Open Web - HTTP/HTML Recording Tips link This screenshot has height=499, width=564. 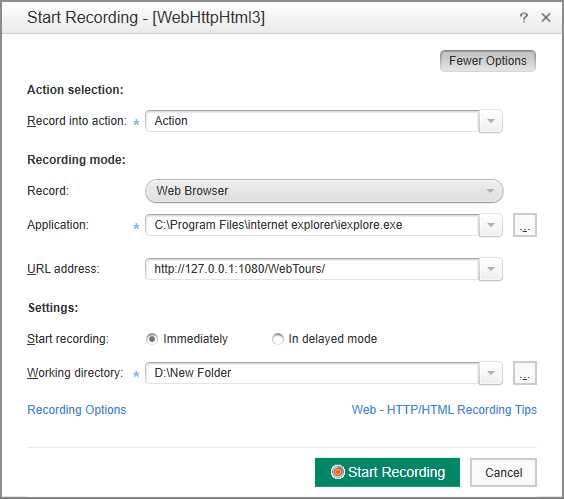pos(444,410)
